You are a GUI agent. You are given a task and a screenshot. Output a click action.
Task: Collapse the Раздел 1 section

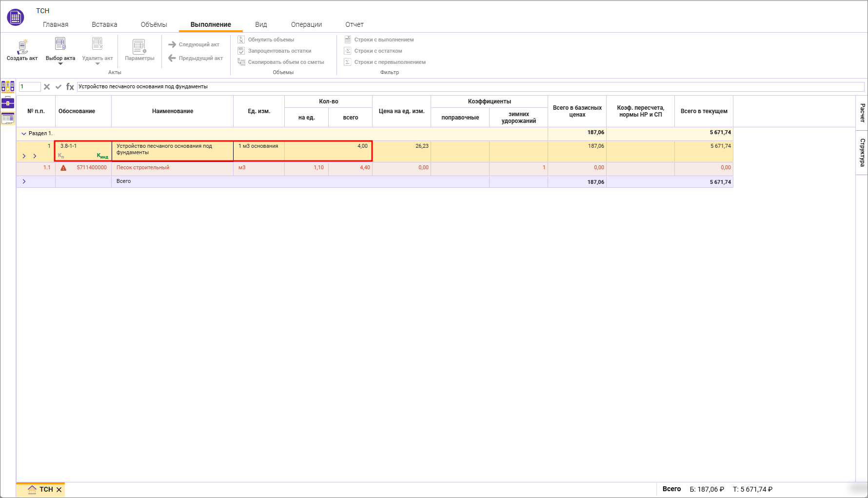click(23, 133)
